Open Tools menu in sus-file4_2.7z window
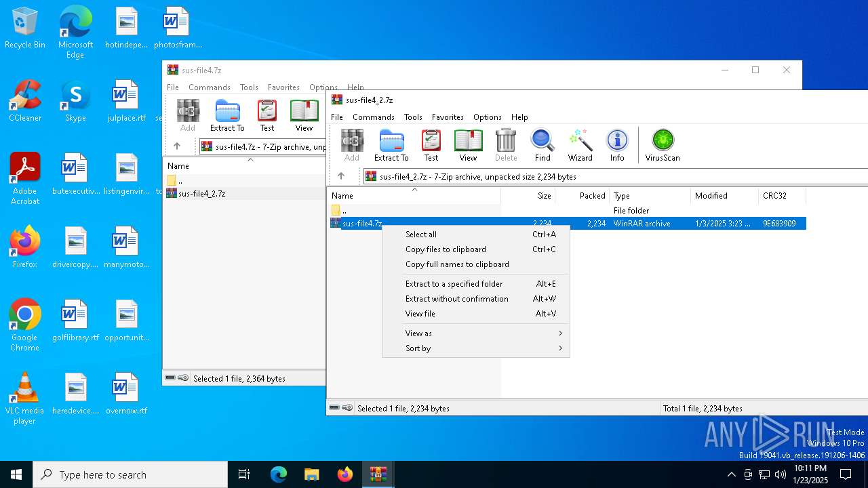This screenshot has width=868, height=488. 413,117
